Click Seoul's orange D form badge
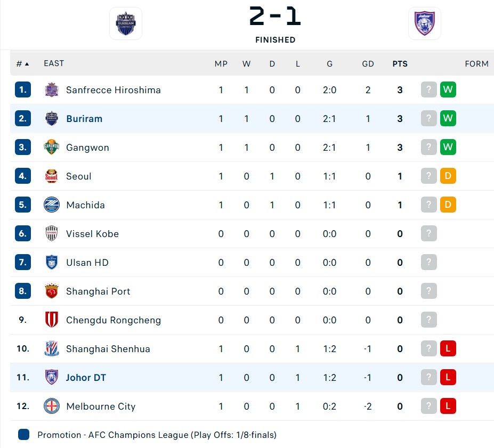Image resolution: width=494 pixels, height=448 pixels. (x=448, y=176)
